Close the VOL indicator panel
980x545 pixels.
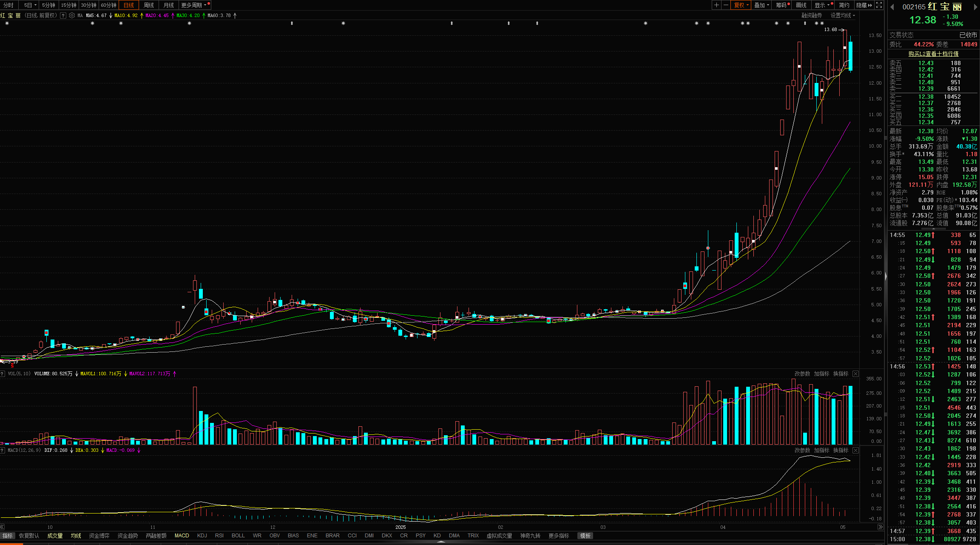pos(855,374)
